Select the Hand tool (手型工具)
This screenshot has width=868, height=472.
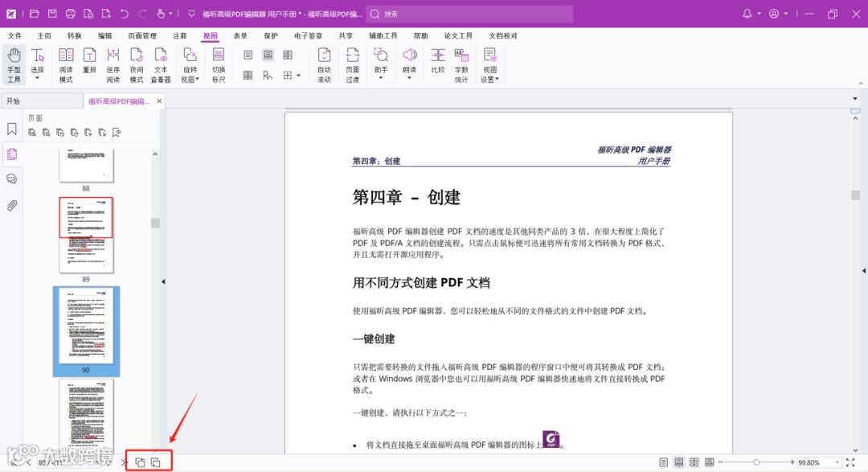[x=14, y=65]
